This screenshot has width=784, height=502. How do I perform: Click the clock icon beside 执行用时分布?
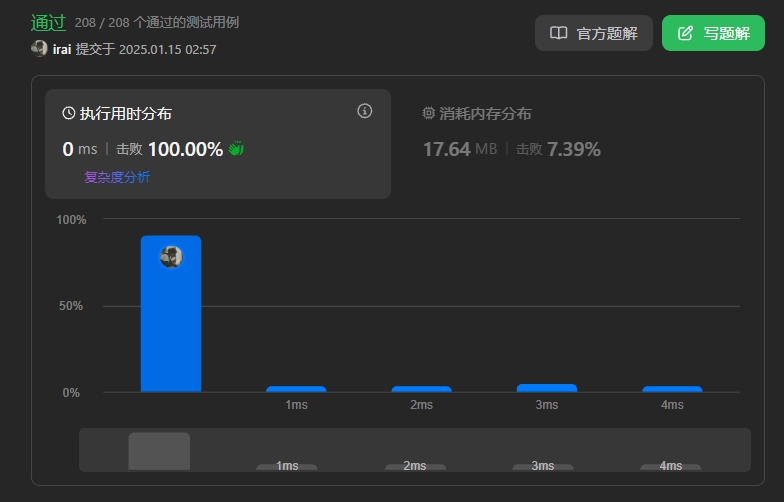68,113
